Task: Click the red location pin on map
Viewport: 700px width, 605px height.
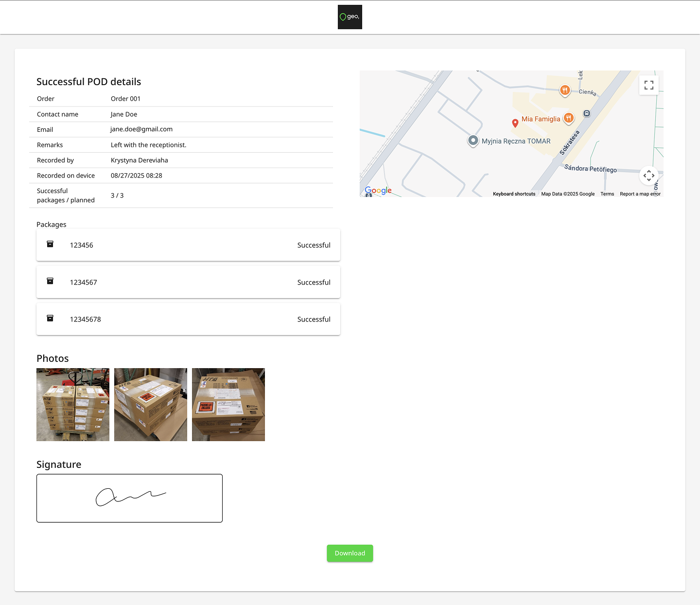Action: click(x=515, y=124)
